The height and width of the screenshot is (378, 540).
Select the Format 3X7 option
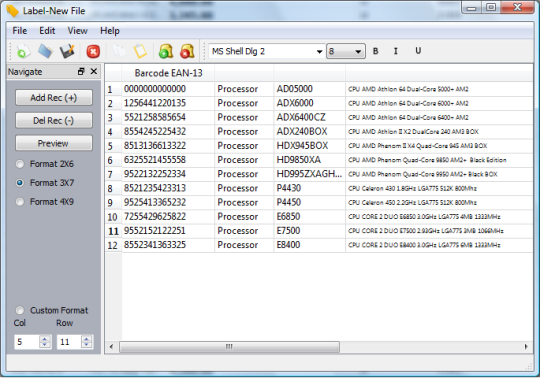(x=45, y=183)
